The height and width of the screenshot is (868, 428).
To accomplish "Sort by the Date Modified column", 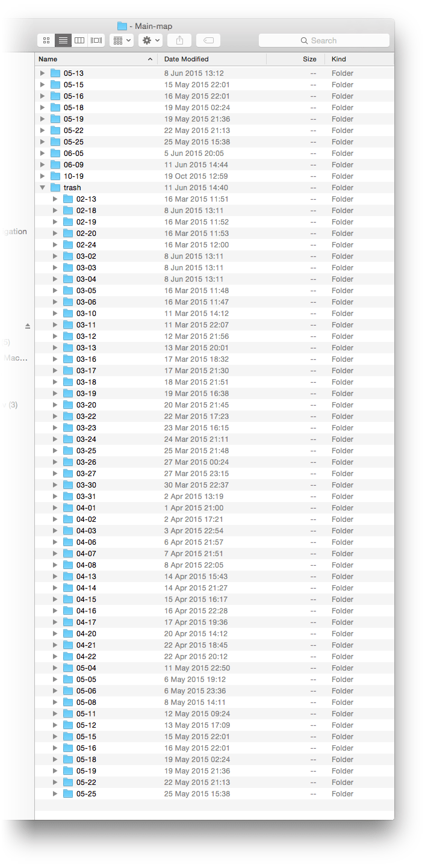I will pyautogui.click(x=211, y=59).
